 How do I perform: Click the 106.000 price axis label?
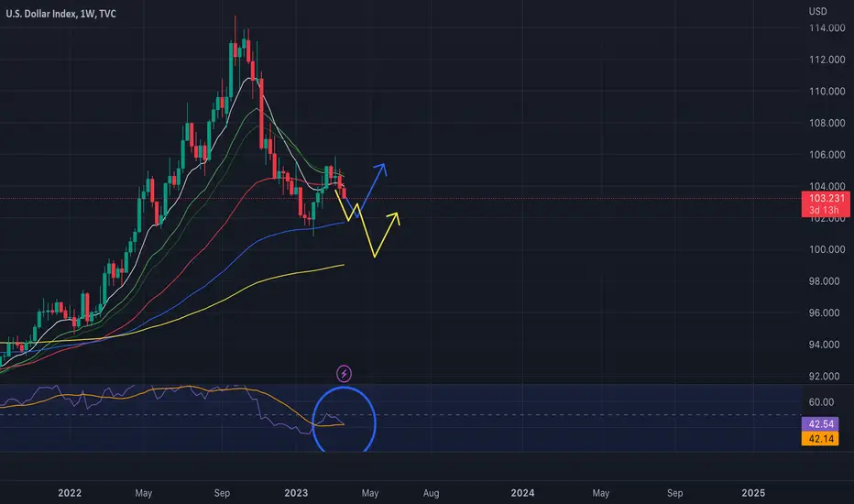click(x=827, y=155)
